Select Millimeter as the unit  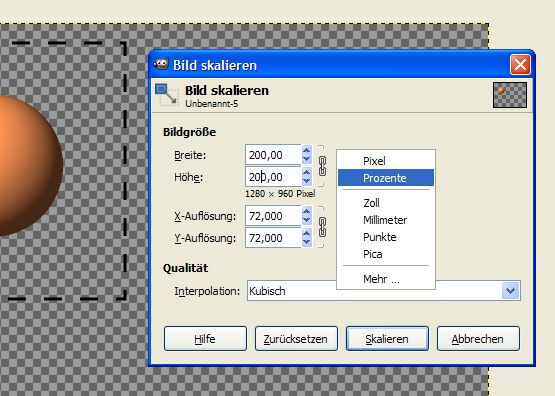(x=386, y=220)
